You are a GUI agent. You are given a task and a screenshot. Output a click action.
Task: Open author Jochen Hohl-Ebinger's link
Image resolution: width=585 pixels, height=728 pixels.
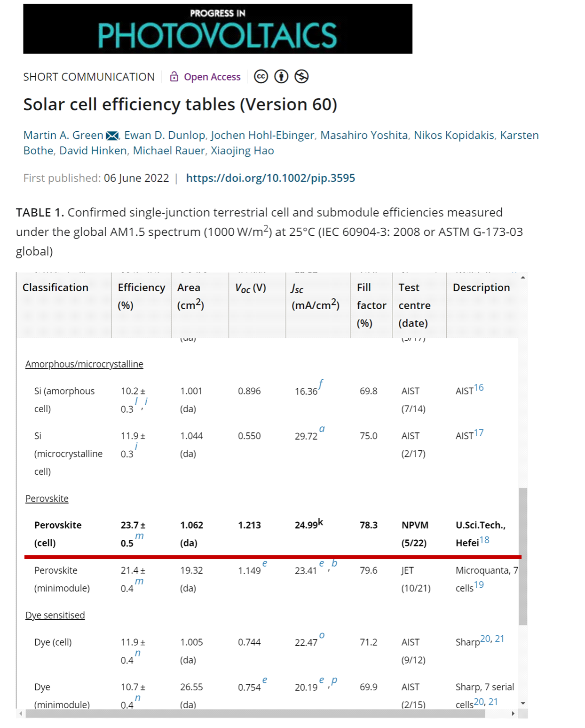(262, 135)
